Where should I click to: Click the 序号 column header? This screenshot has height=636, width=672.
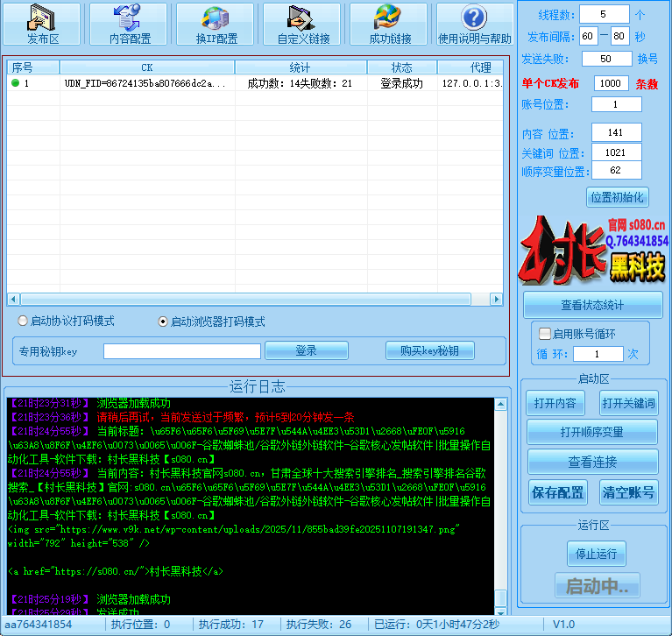click(x=33, y=67)
